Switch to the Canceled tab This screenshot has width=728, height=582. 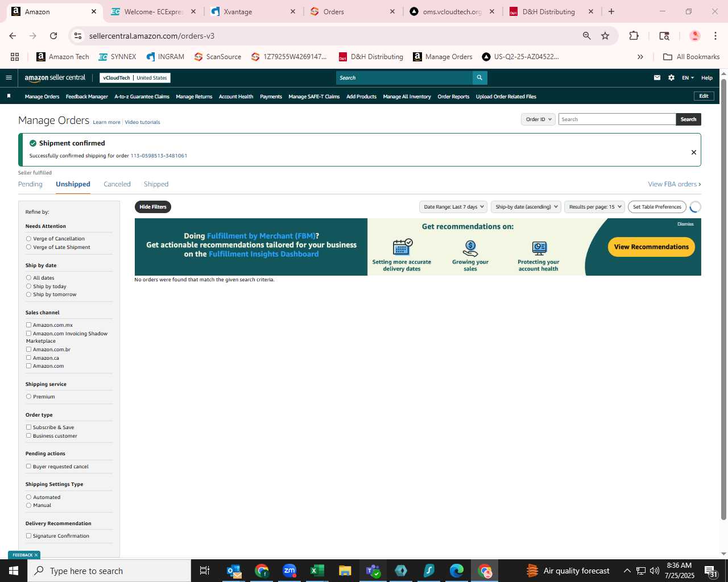tap(117, 184)
